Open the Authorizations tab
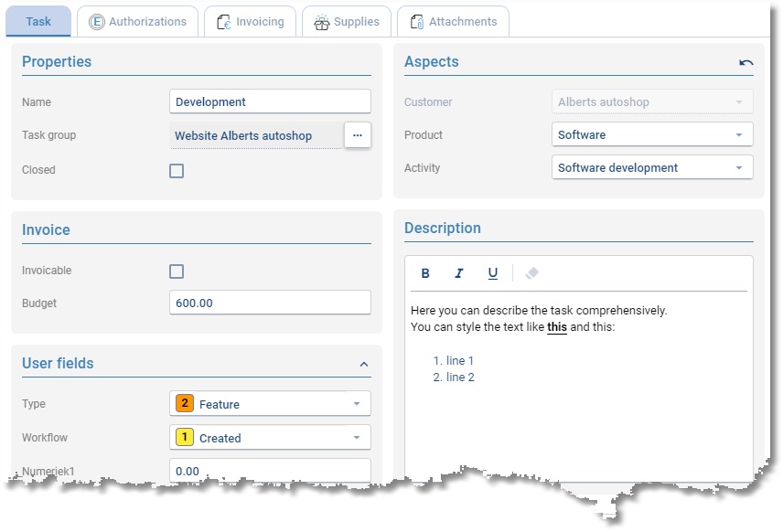Screen dimensions: 783x532 tap(138, 21)
